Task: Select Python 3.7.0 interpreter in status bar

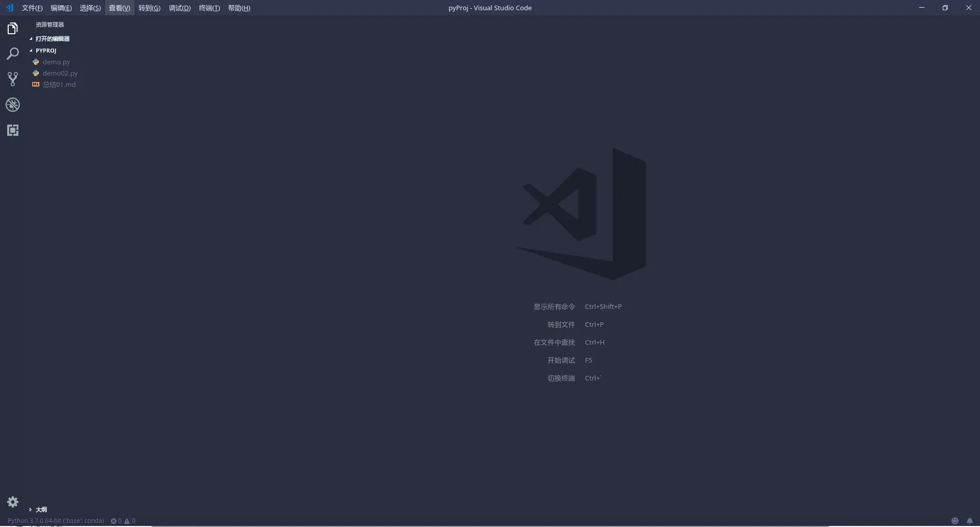Action: 56,521
